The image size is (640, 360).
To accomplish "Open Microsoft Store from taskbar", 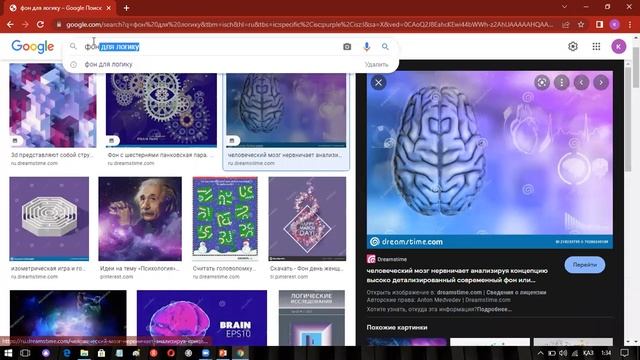I will (x=101, y=353).
